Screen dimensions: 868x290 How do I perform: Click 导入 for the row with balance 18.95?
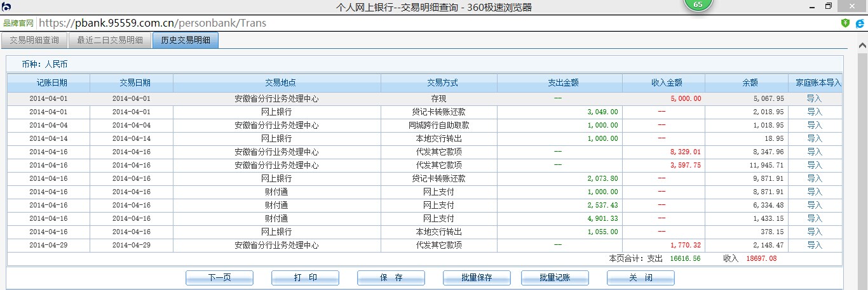(814, 138)
